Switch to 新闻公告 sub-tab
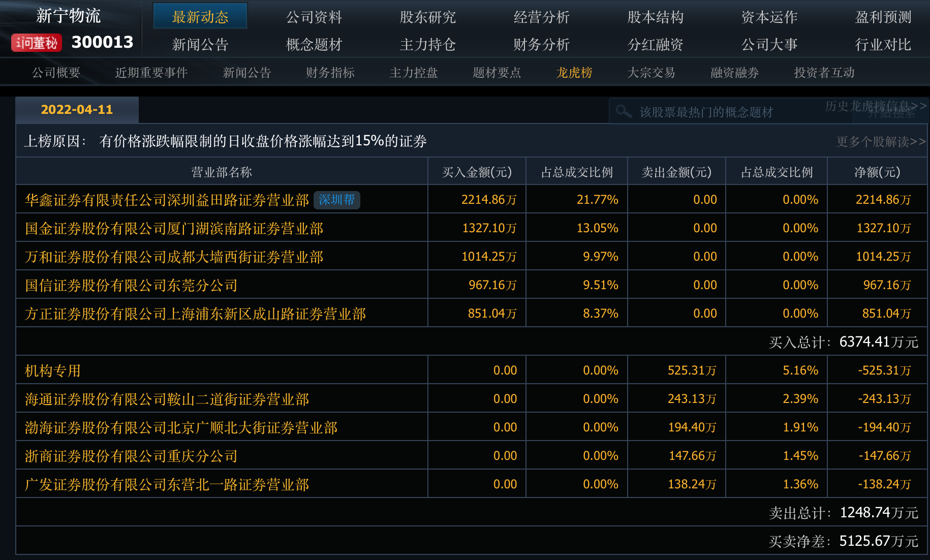 (x=247, y=73)
